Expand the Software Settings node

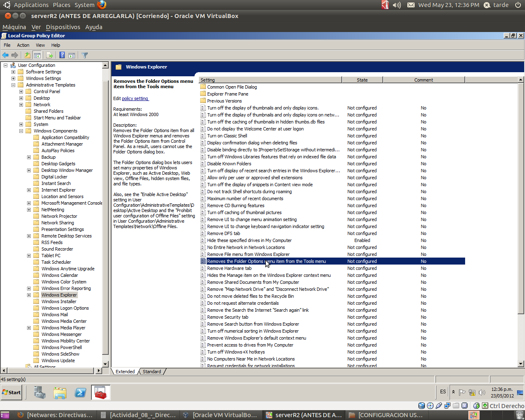click(x=13, y=72)
